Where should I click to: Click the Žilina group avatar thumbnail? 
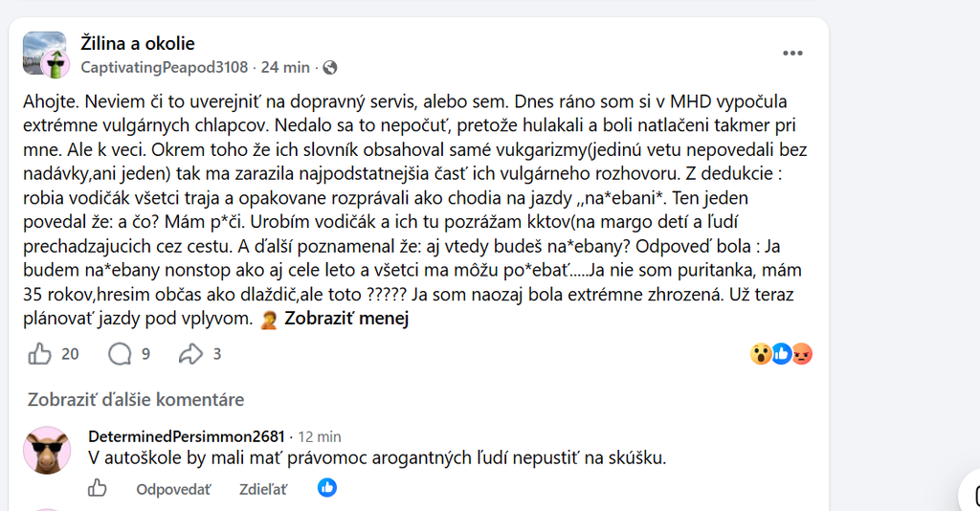44,54
